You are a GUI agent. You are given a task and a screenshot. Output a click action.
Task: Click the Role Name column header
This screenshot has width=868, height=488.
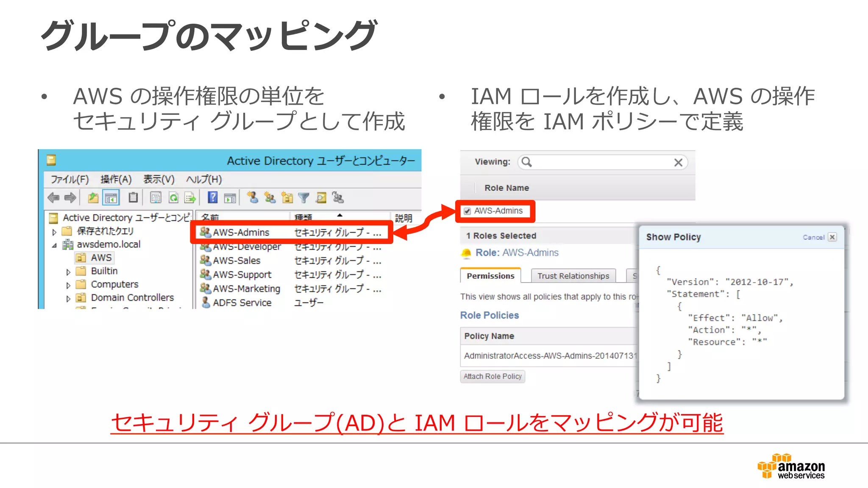click(x=507, y=188)
